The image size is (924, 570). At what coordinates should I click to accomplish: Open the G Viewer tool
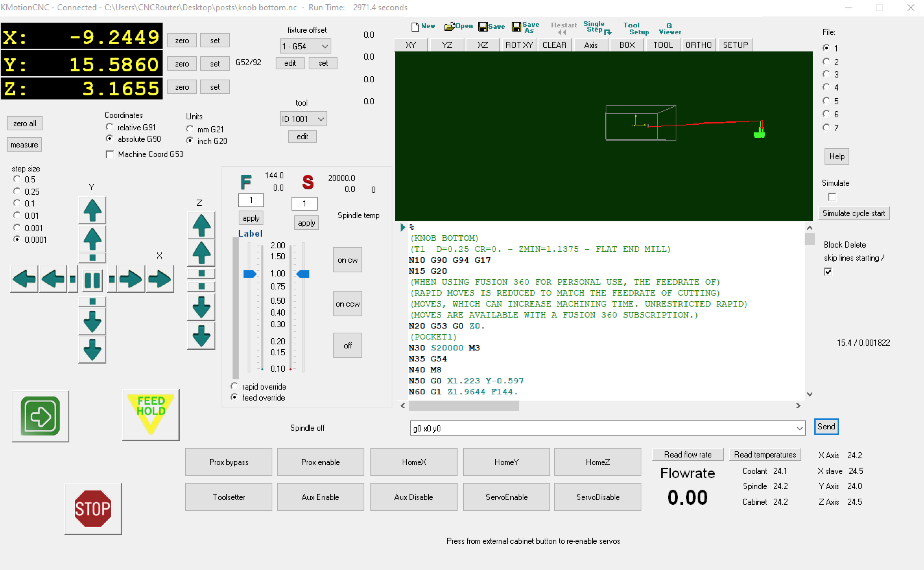669,29
